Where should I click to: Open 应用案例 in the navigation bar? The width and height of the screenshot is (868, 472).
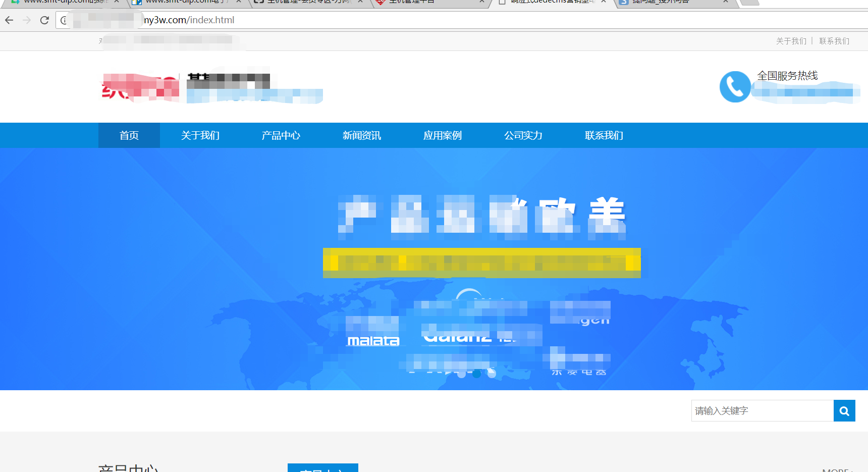[442, 135]
